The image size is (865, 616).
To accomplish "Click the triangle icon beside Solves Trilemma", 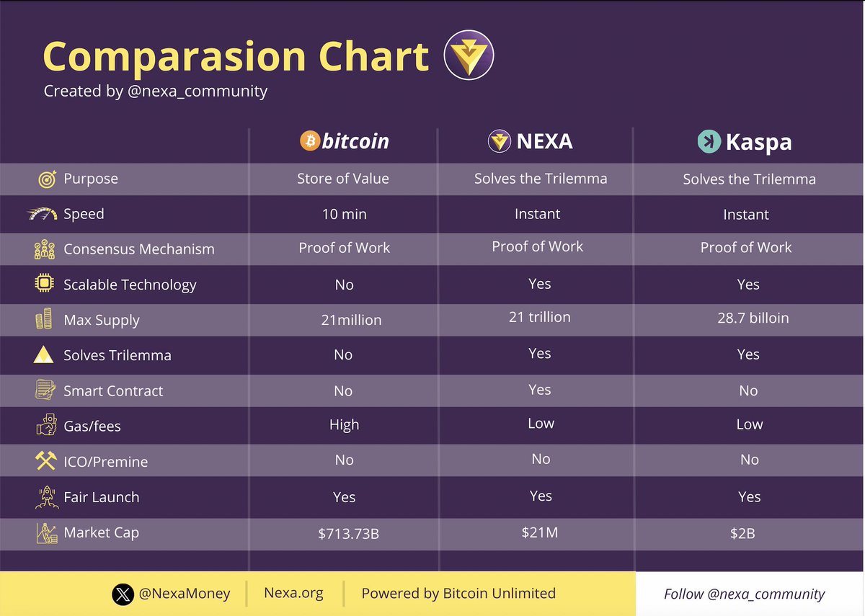I will (x=45, y=354).
